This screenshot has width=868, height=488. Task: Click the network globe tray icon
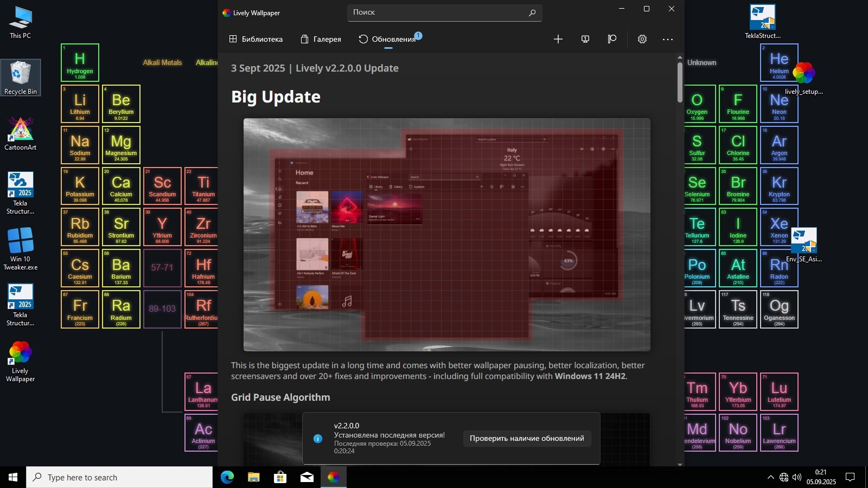[x=784, y=477]
